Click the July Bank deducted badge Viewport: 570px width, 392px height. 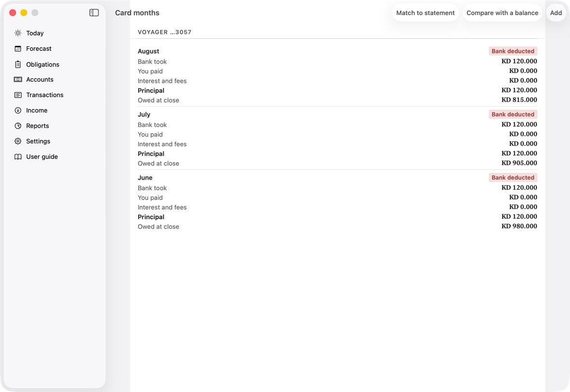pyautogui.click(x=513, y=114)
